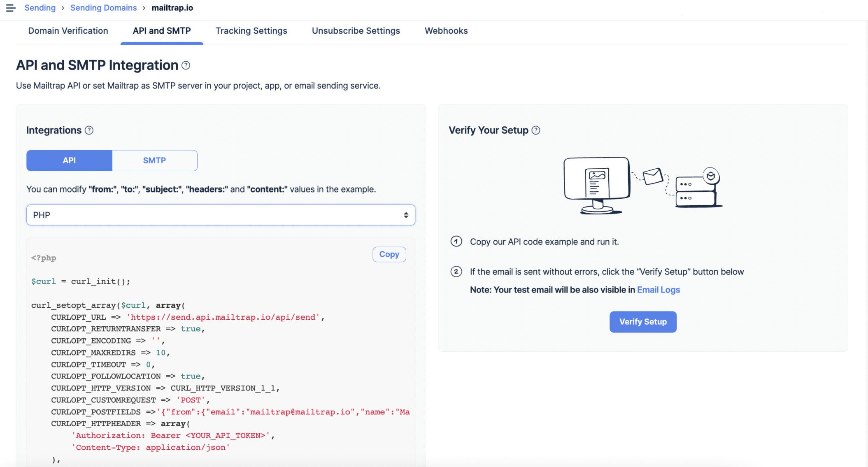Click the API and SMTP Integration heading

[97, 65]
